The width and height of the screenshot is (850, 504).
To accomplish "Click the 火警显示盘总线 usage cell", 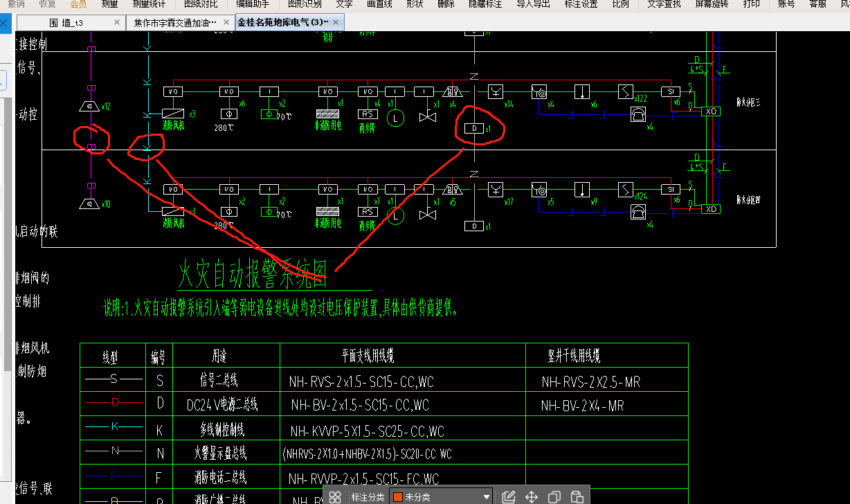I will point(220,453).
